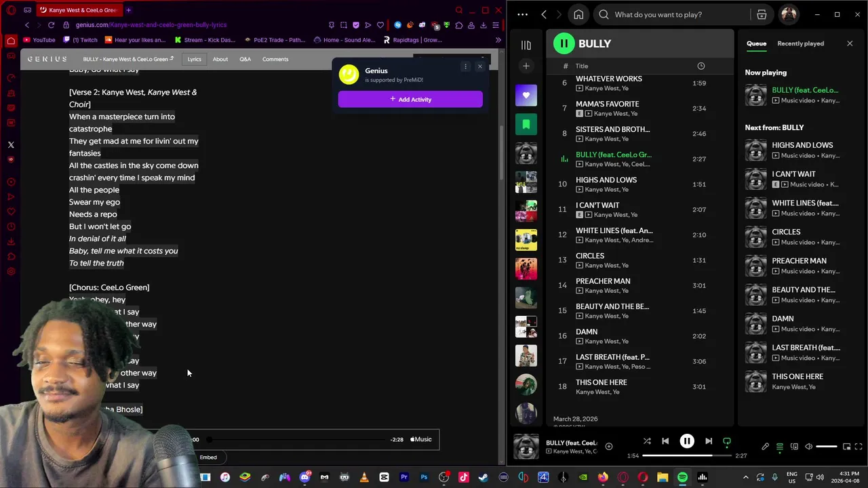Open PreMiD popup three-dot options
Screen dimensions: 868x488
pos(465,66)
